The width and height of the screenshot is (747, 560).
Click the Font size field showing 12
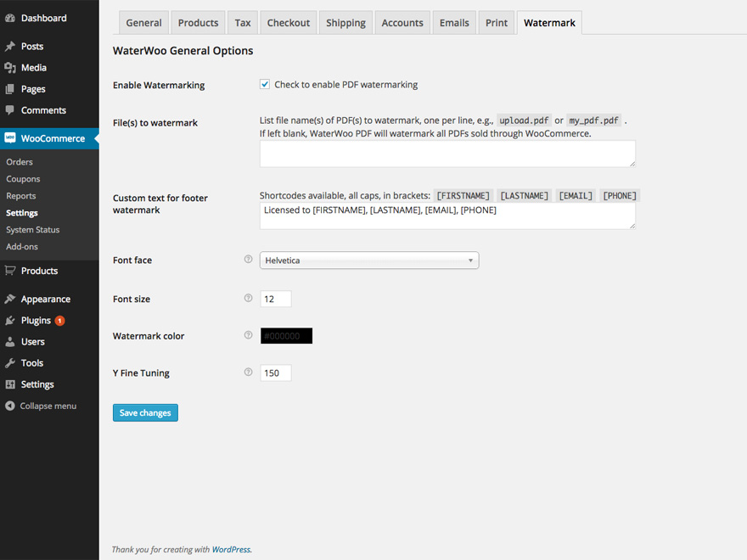pyautogui.click(x=276, y=299)
